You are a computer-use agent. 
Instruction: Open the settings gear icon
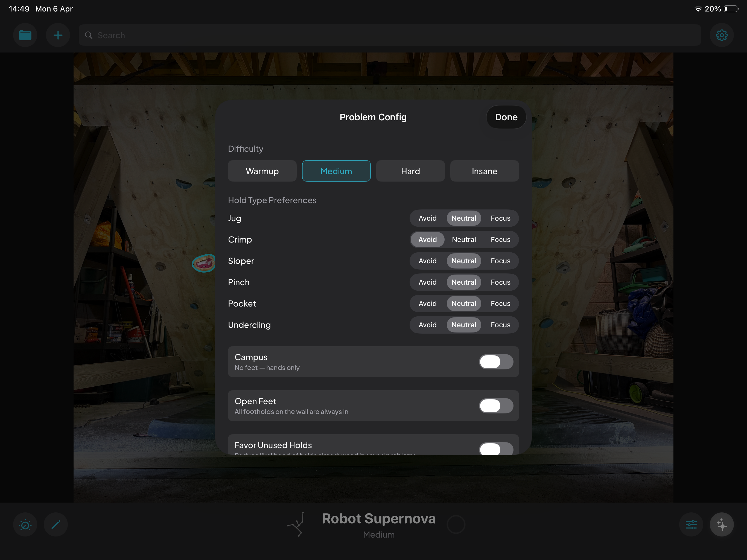coord(722,35)
